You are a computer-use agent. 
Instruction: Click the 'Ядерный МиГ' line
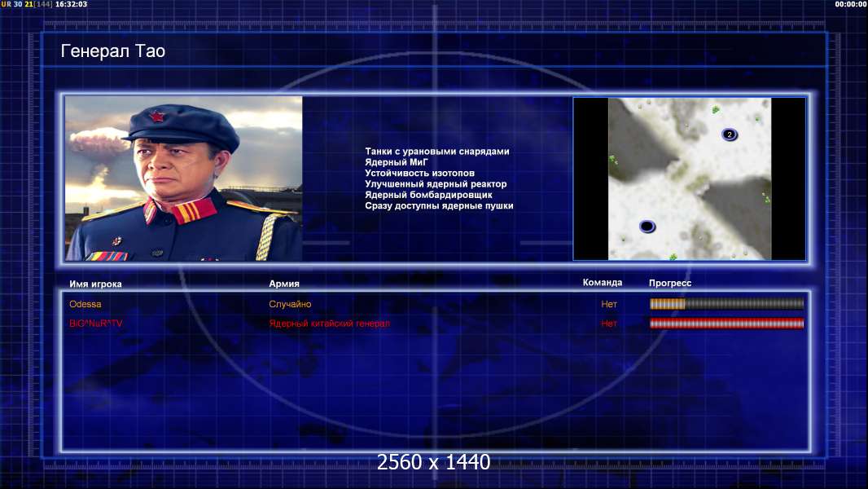pos(397,162)
